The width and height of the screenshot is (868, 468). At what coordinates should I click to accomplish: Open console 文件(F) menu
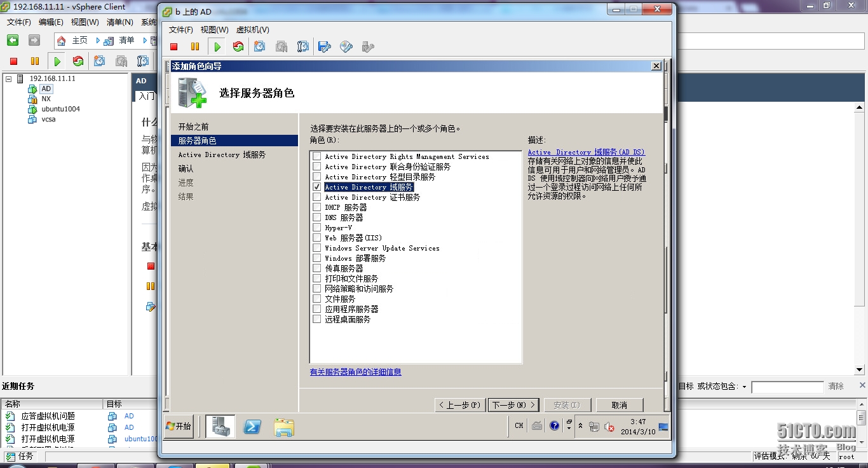click(181, 30)
